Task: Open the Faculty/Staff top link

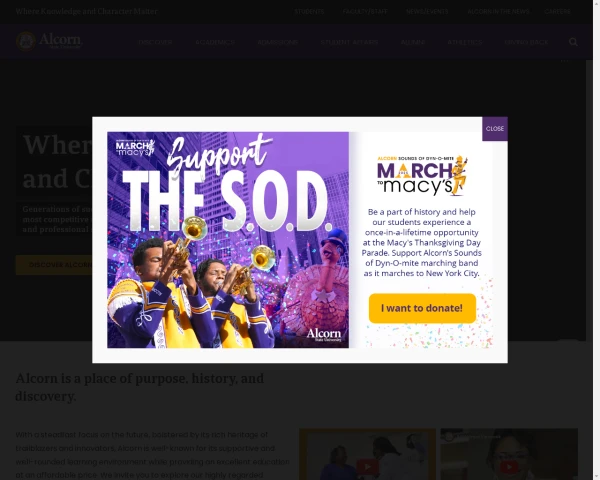Action: [365, 11]
